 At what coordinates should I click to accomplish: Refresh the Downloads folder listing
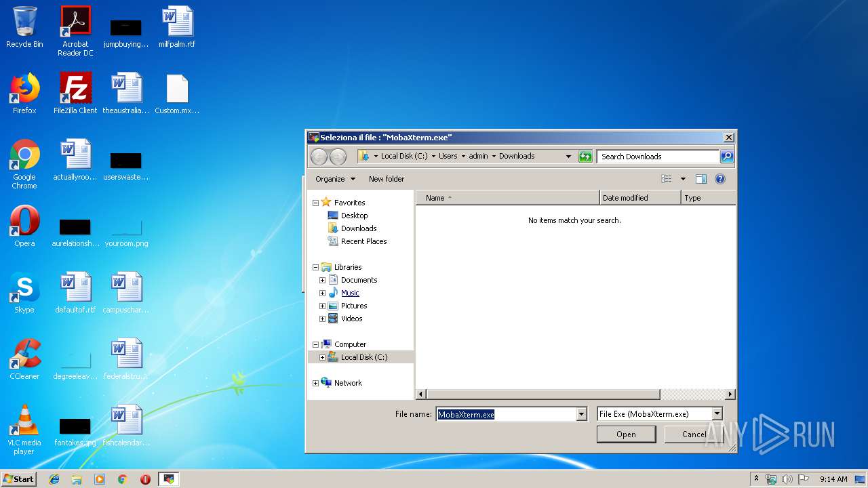click(585, 157)
